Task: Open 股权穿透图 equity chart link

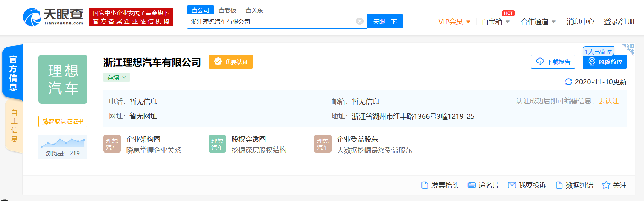Action: point(248,139)
